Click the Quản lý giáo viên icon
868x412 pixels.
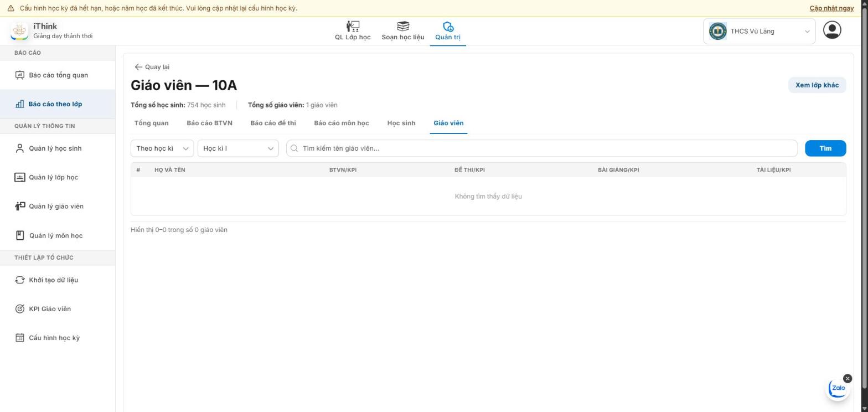pos(20,206)
